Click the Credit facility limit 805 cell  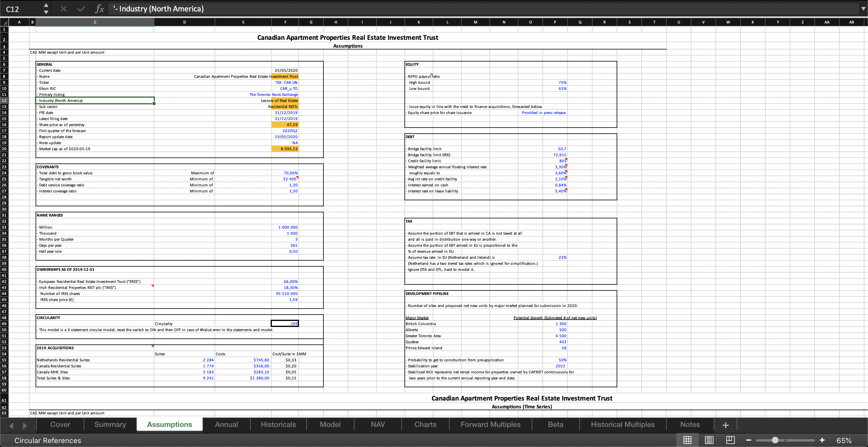[x=555, y=161]
